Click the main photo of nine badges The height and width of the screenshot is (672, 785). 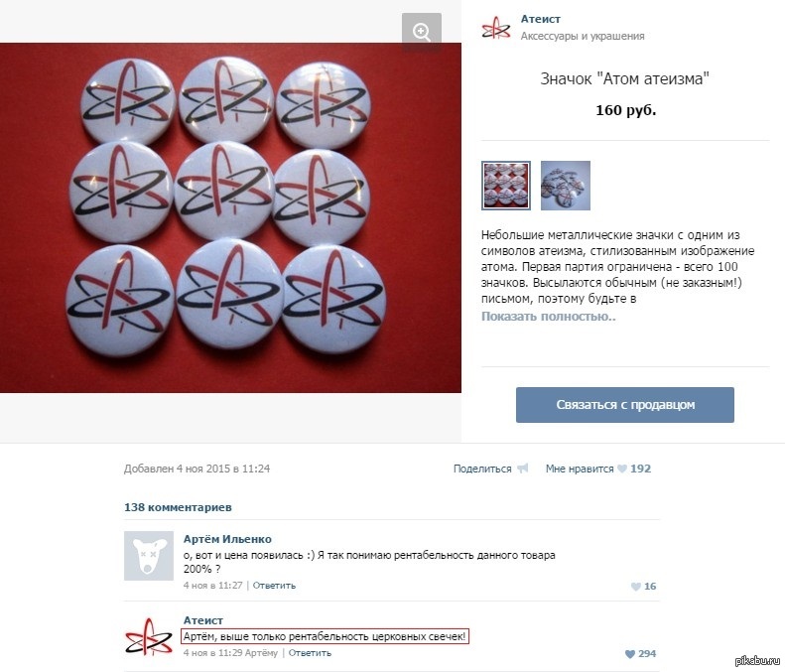coord(230,217)
